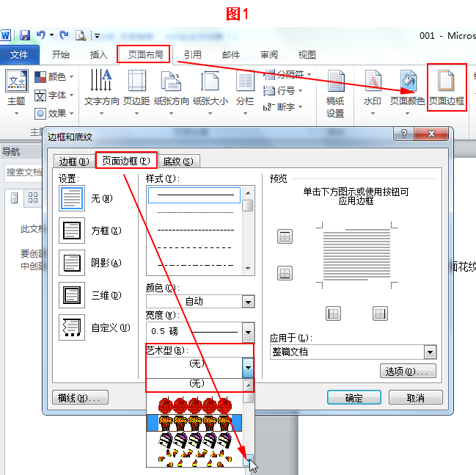
Task: Open the 文件 file tab
Action: click(19, 55)
